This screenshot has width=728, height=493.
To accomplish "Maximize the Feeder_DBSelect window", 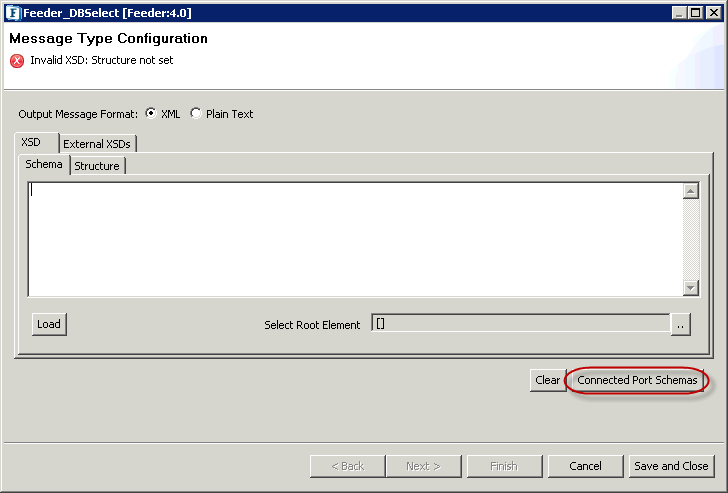I will tap(696, 13).
